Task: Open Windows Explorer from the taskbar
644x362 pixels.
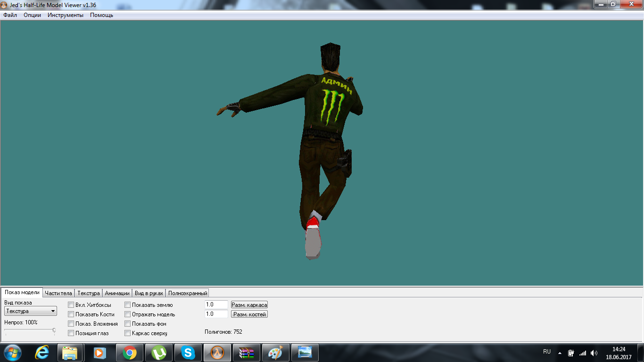Action: [x=70, y=353]
